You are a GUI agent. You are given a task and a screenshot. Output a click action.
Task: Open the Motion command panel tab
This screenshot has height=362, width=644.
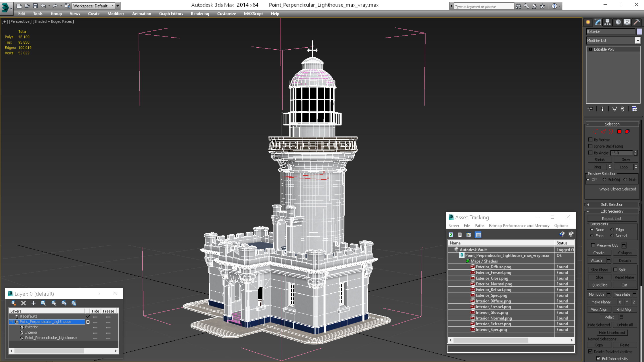(x=617, y=22)
